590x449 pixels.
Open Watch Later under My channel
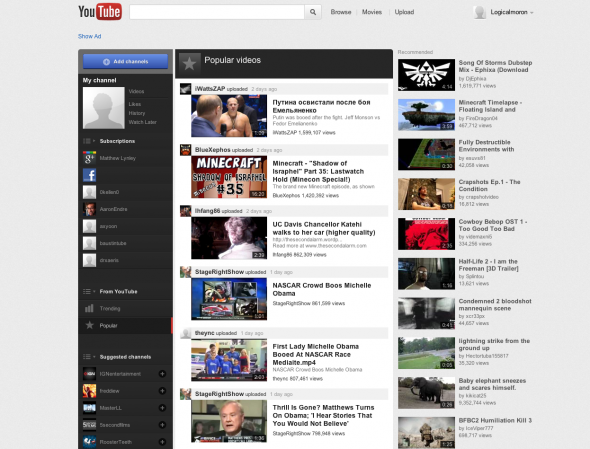(x=142, y=122)
